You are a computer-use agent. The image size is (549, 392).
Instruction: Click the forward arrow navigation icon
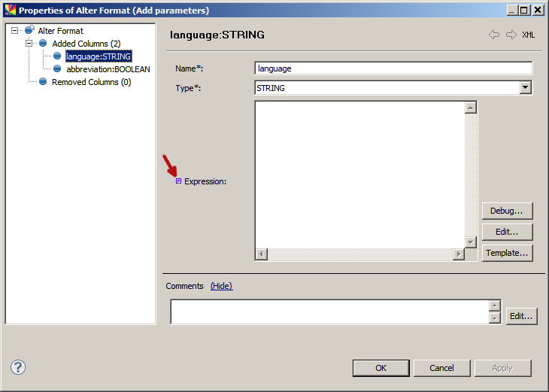click(x=511, y=35)
